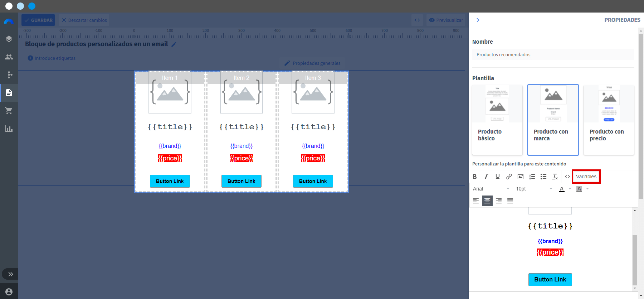
Task: Click the GUARDAR save button
Action: pyautogui.click(x=38, y=20)
